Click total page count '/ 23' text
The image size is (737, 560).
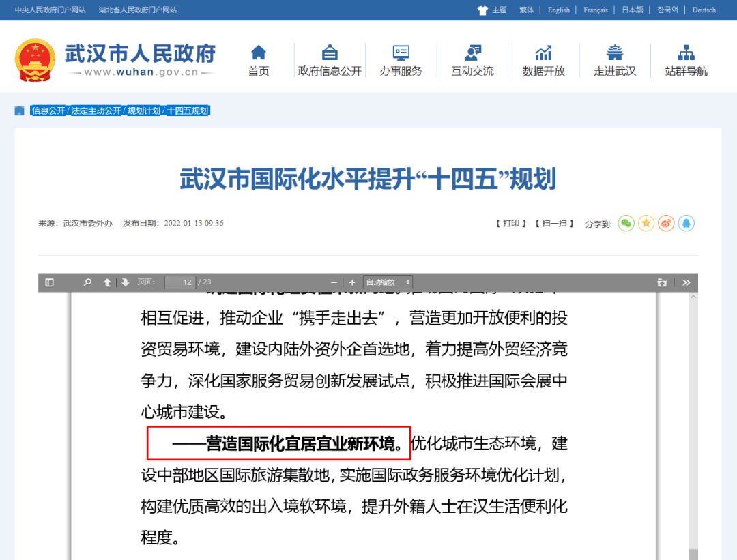coord(205,282)
